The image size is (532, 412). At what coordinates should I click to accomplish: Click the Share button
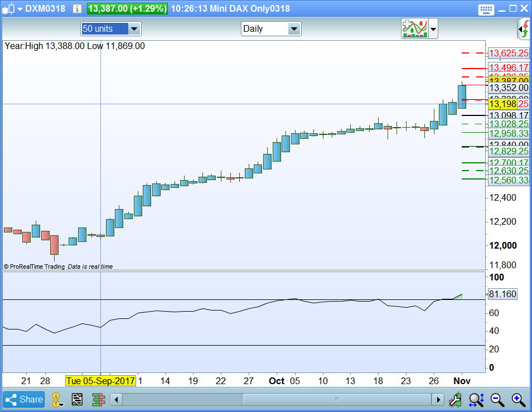24,399
